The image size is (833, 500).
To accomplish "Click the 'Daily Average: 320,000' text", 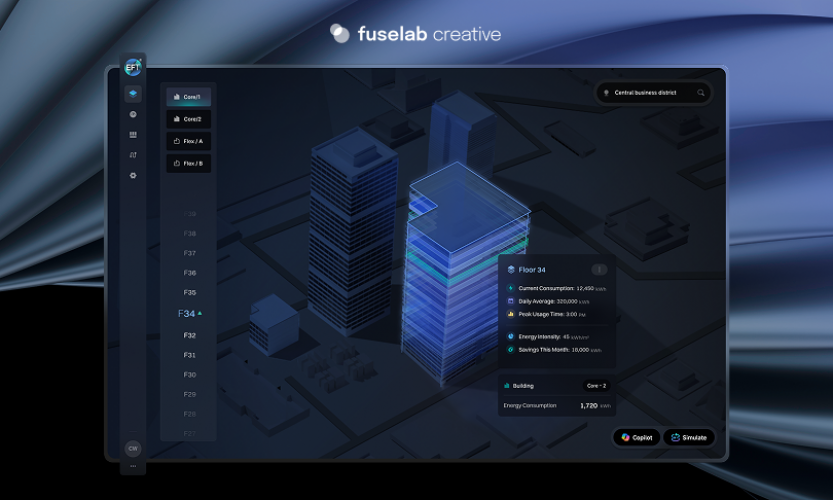I will (548, 301).
